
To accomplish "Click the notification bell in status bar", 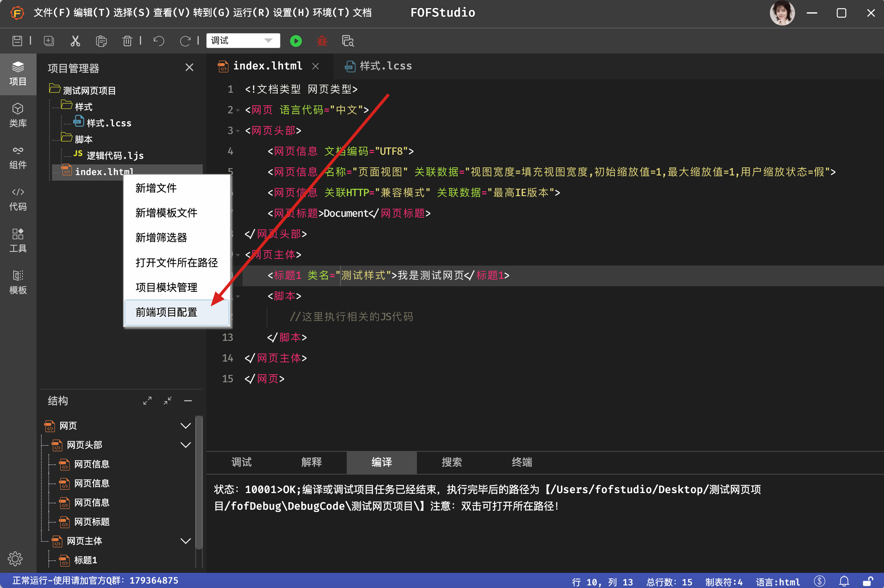I will click(844, 581).
